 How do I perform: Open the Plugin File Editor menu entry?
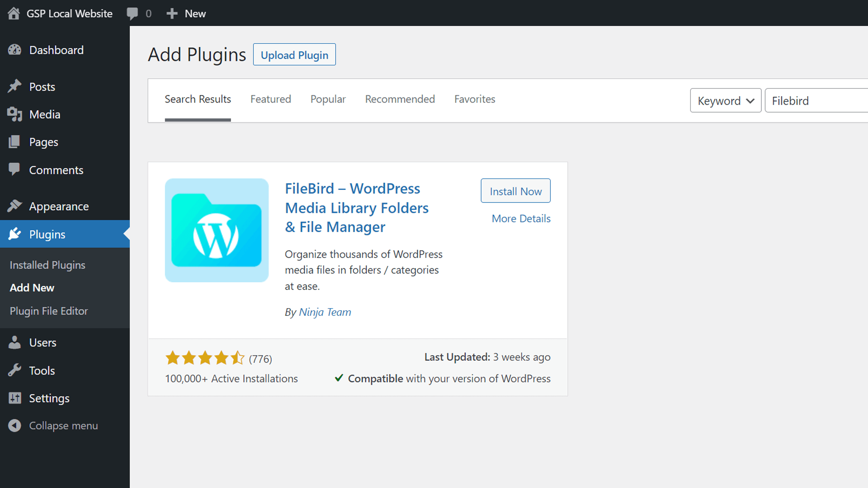(x=48, y=311)
